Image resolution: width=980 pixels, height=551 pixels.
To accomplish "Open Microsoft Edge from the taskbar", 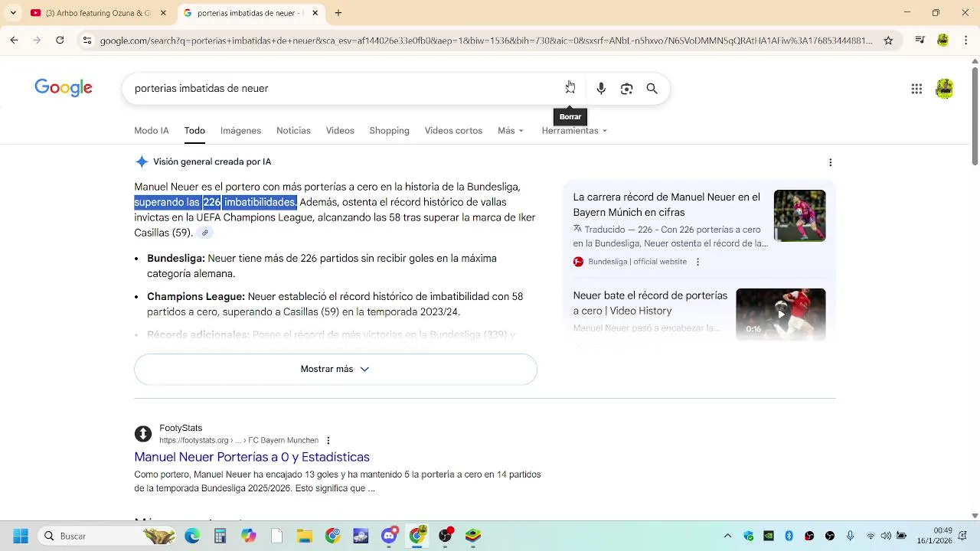I will (x=192, y=536).
